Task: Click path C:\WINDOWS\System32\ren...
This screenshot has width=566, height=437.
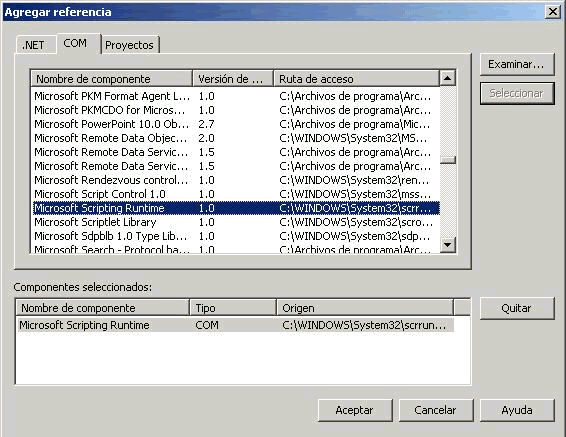Action: coord(354,180)
